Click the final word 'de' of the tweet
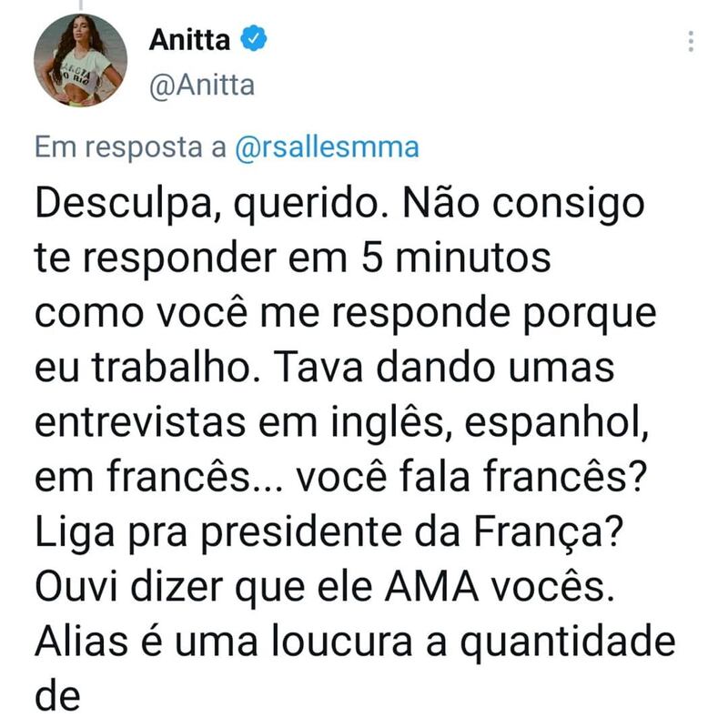The image size is (728, 728). pyautogui.click(x=57, y=696)
